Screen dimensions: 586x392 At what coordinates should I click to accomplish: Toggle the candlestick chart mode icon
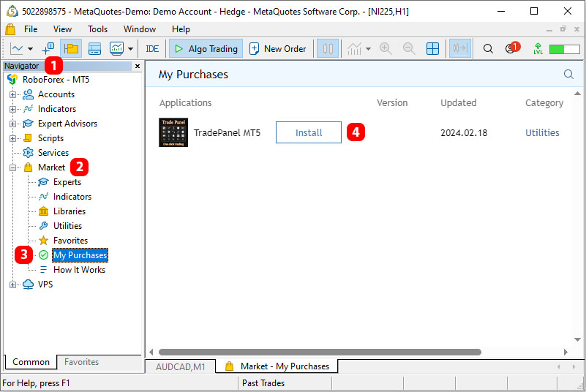[328, 49]
